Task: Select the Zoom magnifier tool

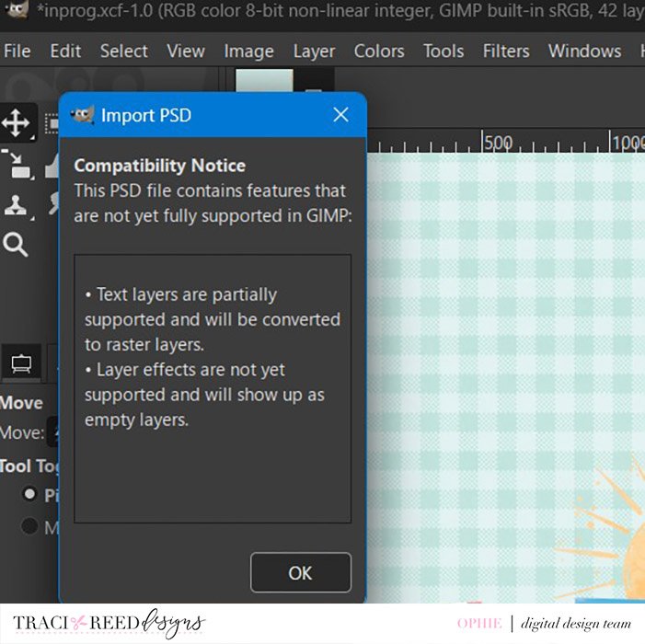Action: pos(16,245)
